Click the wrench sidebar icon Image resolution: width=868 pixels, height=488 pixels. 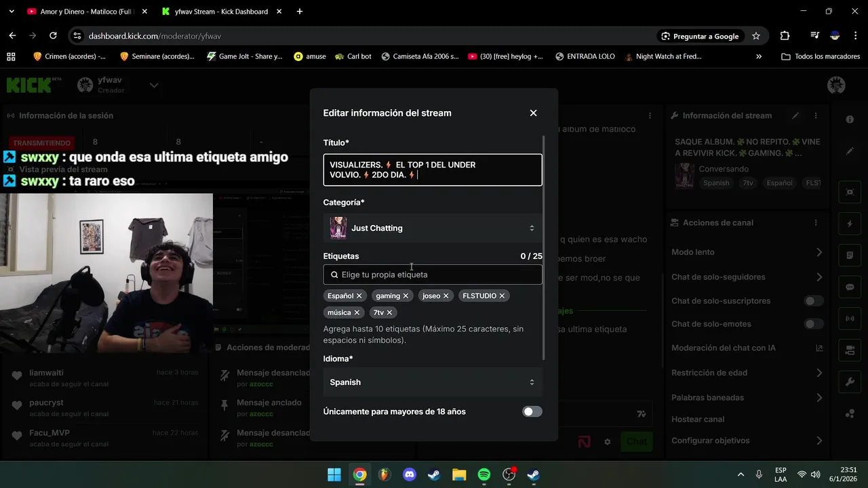(850, 382)
